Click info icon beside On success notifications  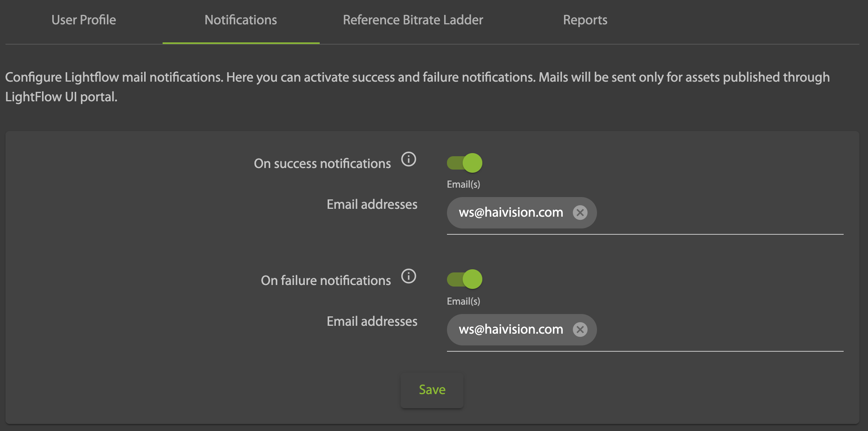(408, 159)
